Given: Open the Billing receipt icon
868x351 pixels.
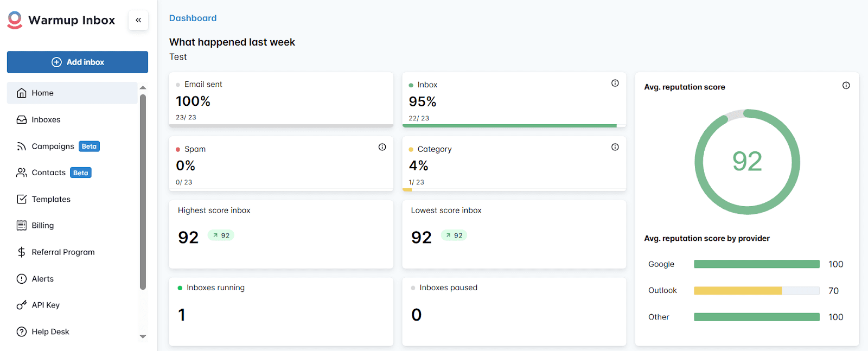Looking at the screenshot, I should (x=22, y=225).
